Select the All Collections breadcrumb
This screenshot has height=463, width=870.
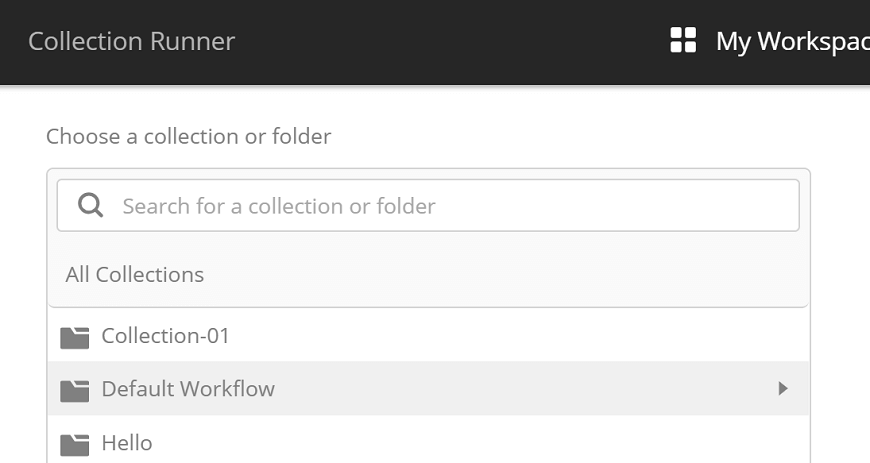pyautogui.click(x=135, y=274)
